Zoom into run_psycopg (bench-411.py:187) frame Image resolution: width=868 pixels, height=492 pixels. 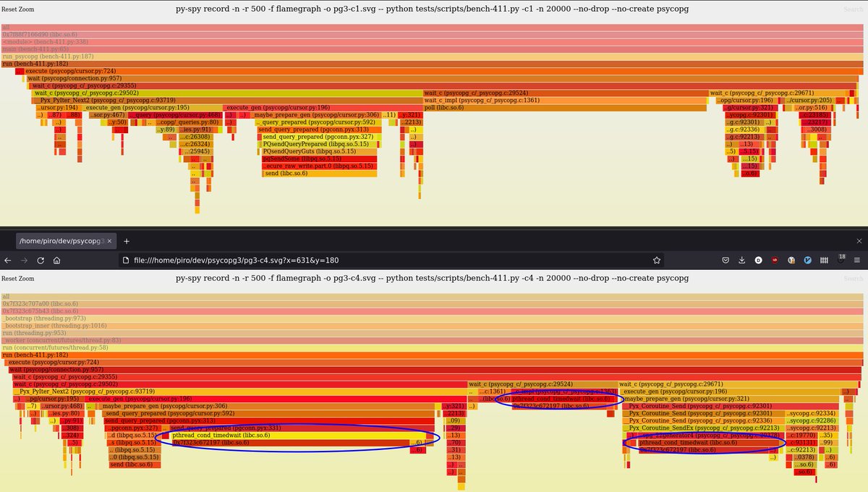433,56
